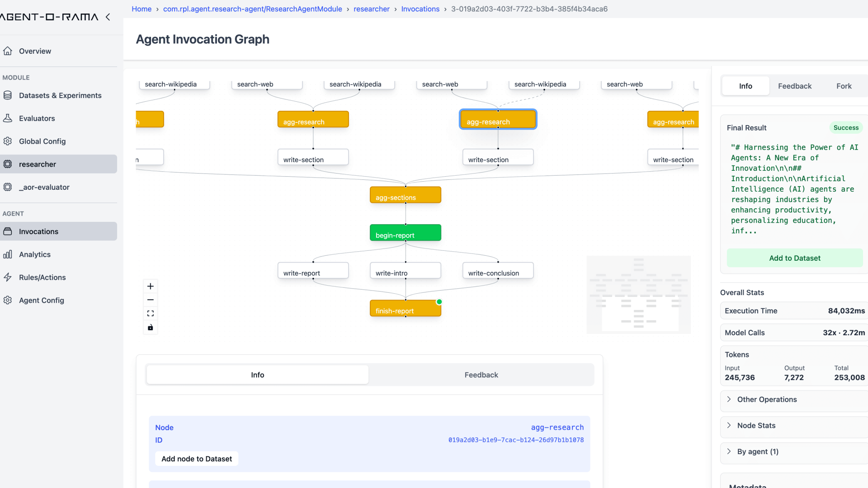
Task: Open the lower Feedback tab below graph
Action: [x=481, y=375]
